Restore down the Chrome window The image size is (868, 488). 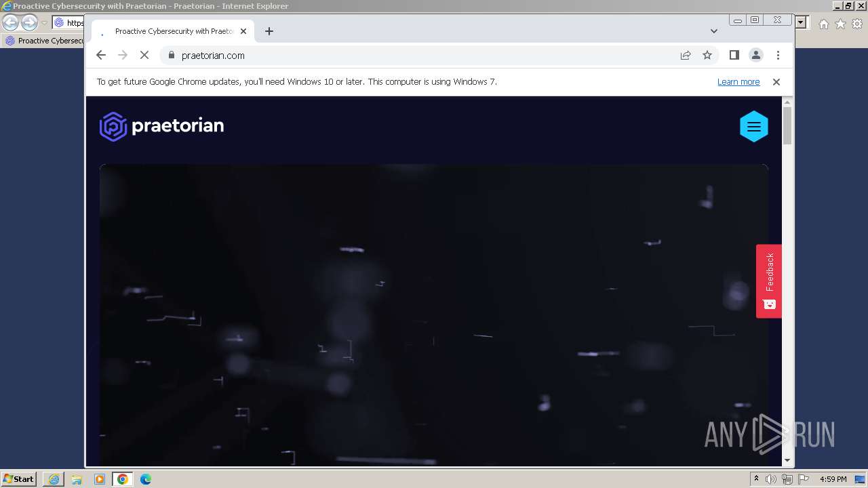pos(755,20)
